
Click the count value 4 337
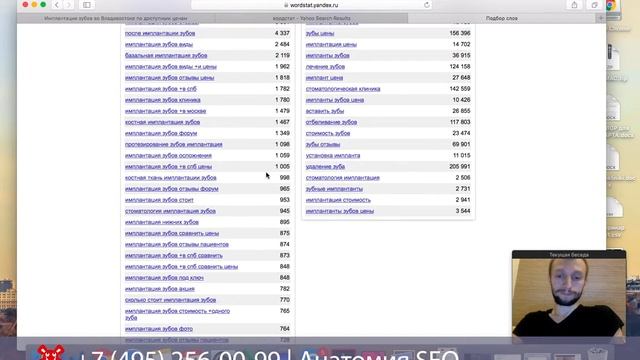(282, 33)
